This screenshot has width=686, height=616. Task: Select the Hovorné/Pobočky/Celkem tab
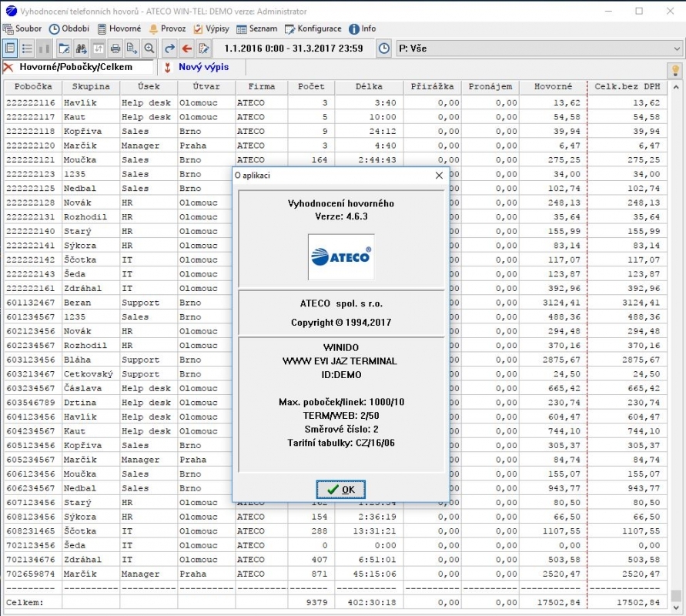(75, 68)
